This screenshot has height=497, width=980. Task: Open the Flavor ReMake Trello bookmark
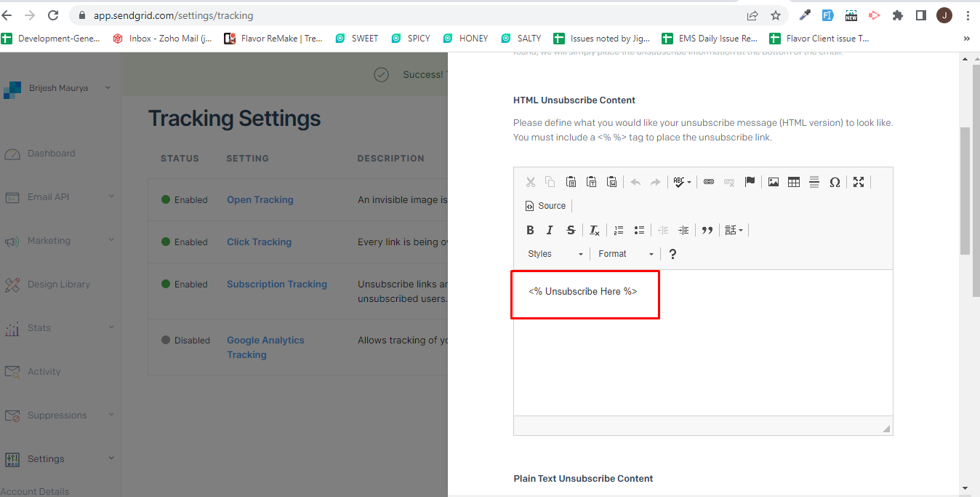(x=273, y=39)
